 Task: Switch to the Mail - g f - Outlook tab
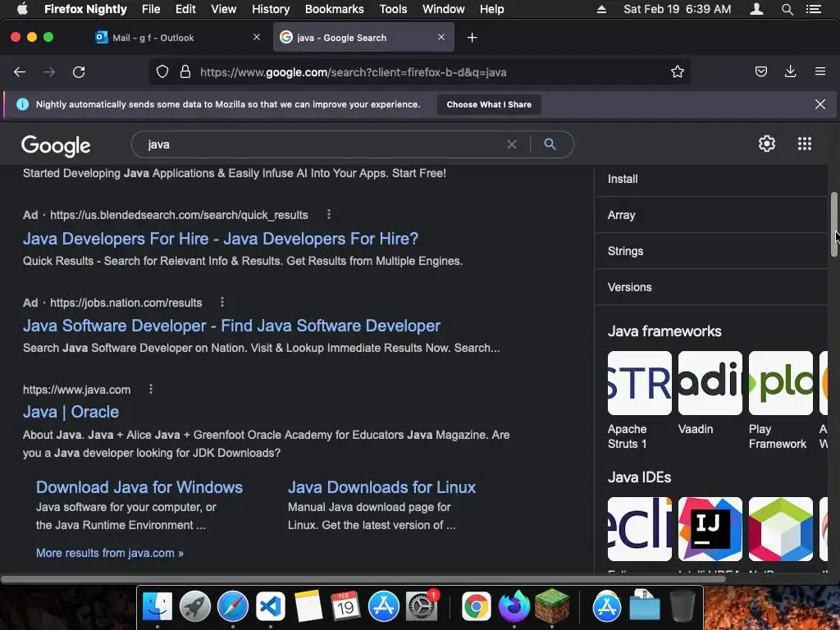coord(179,38)
